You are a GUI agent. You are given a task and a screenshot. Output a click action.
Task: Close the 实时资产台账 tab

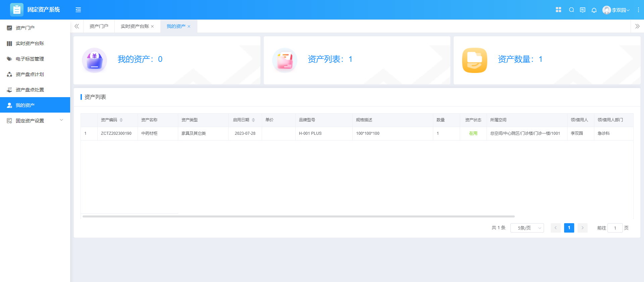(x=152, y=27)
